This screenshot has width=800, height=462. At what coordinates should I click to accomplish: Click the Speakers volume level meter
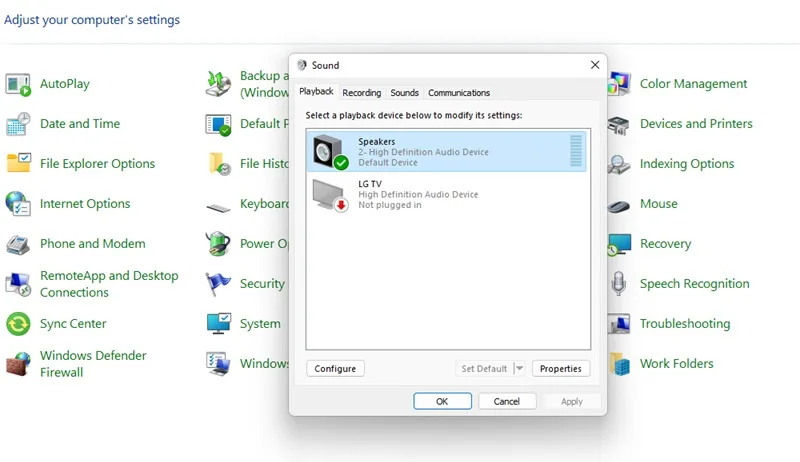tap(576, 151)
